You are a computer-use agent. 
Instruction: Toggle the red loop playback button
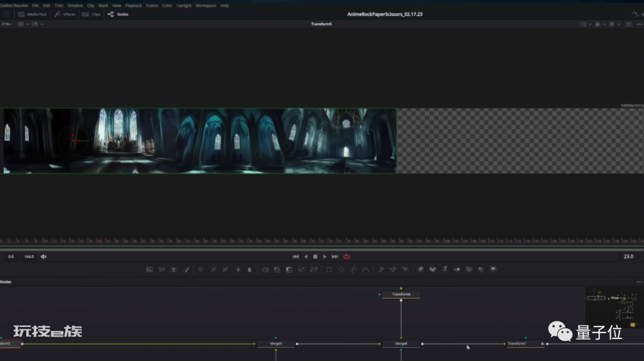click(346, 257)
